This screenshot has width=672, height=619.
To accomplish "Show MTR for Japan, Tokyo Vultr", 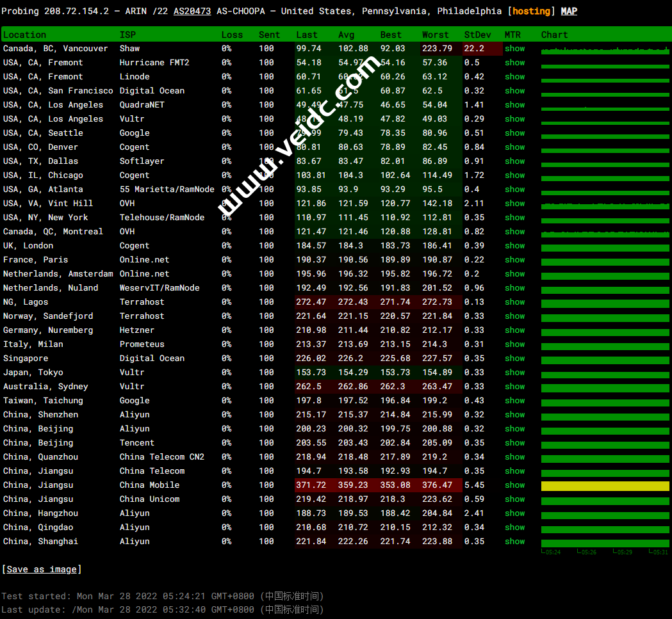I will [514, 373].
